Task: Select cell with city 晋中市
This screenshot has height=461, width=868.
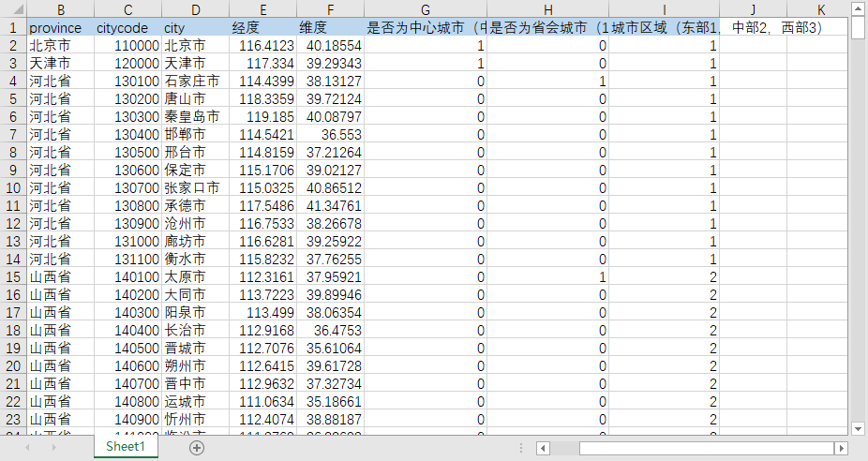Action: [195, 383]
